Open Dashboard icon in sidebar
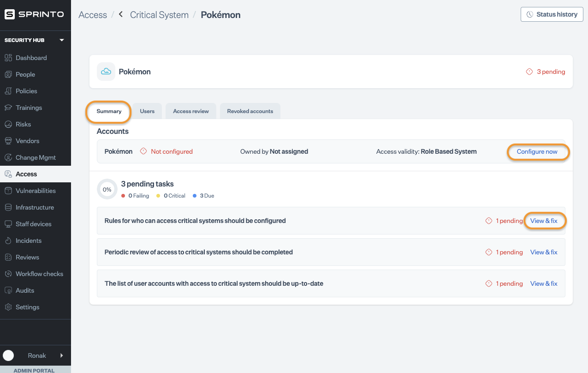 (8, 58)
